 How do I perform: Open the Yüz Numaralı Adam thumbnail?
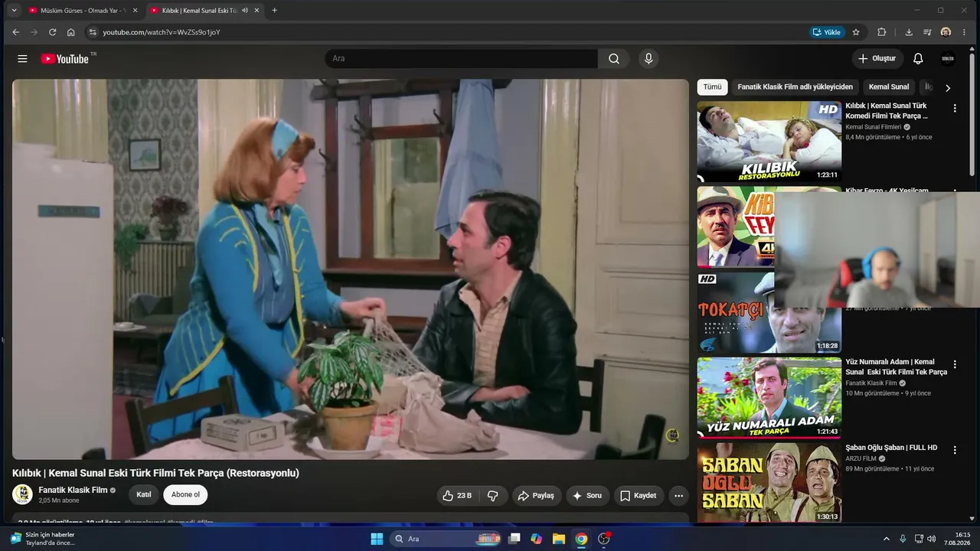(769, 398)
